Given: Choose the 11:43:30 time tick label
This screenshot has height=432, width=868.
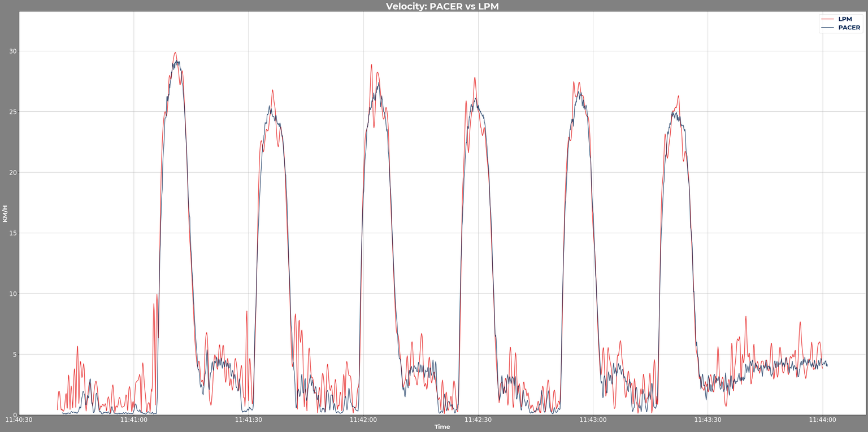Looking at the screenshot, I should pyautogui.click(x=708, y=420).
